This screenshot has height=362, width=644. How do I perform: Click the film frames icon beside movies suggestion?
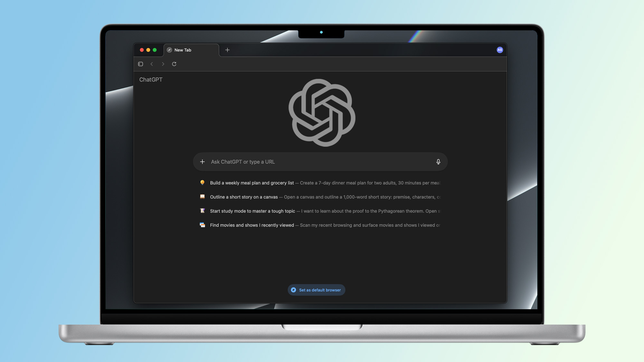point(203,225)
